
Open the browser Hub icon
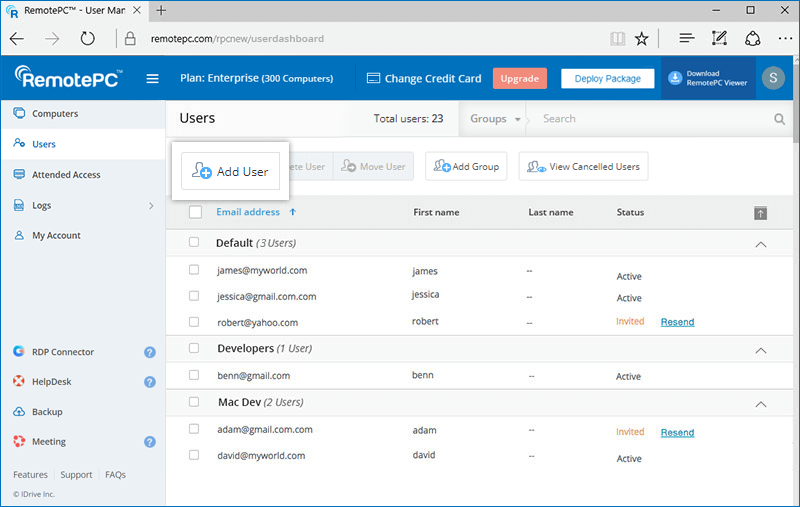pos(687,38)
